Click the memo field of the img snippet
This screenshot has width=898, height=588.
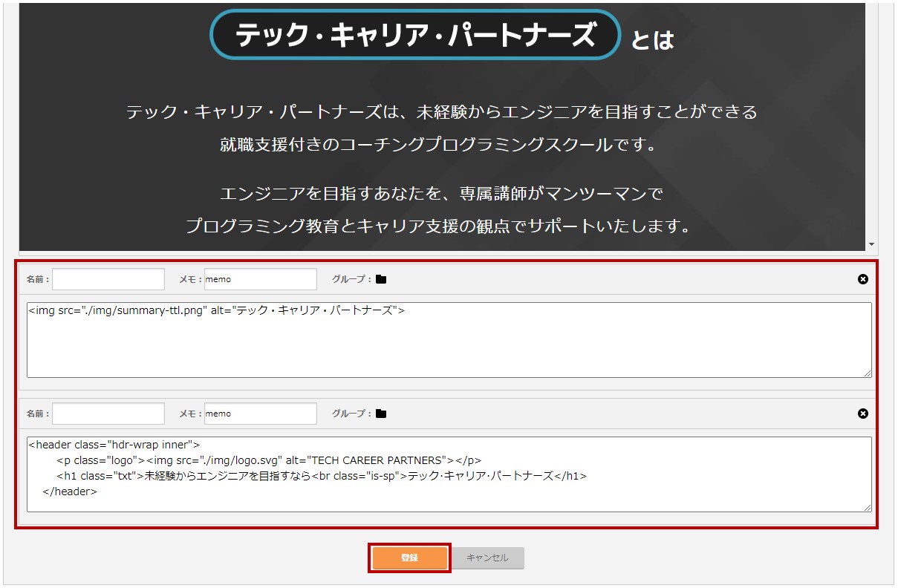pos(261,279)
